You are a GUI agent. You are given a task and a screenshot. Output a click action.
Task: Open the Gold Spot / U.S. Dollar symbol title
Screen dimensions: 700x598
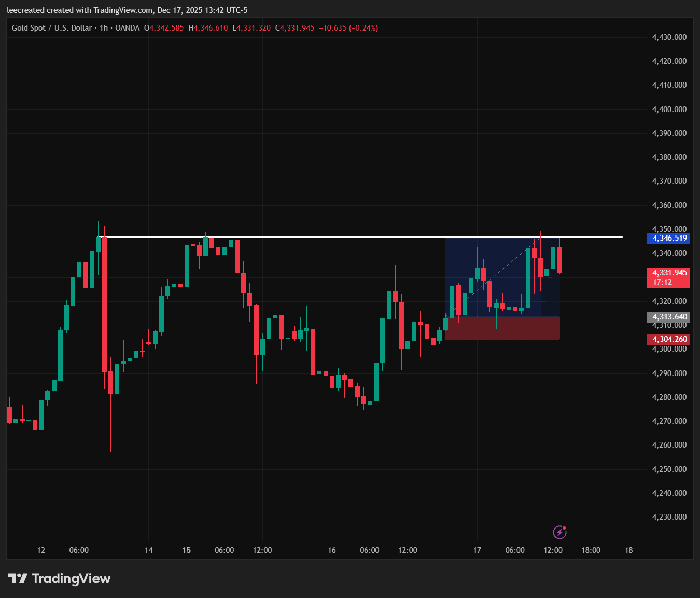(51, 28)
